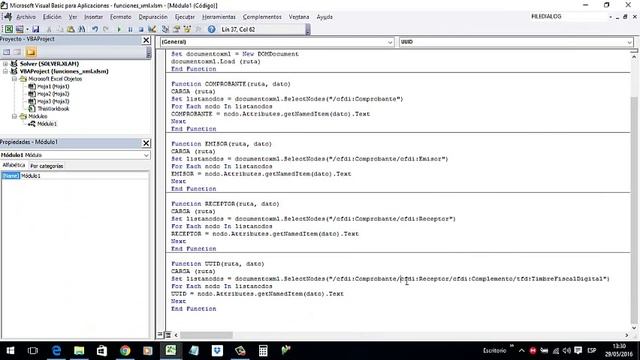This screenshot has height=360, width=640.
Task: Switch to the Alfabética properties tab
Action: [14, 165]
